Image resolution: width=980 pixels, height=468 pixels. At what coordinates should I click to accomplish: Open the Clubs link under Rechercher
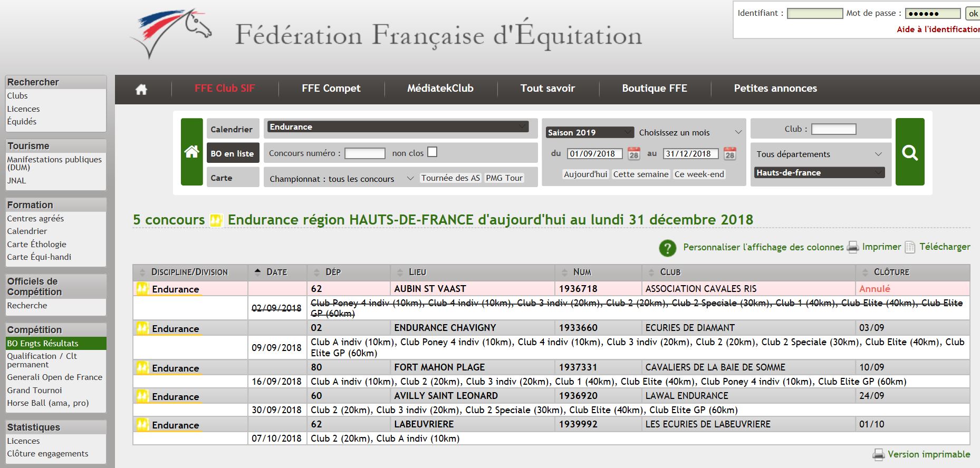17,95
